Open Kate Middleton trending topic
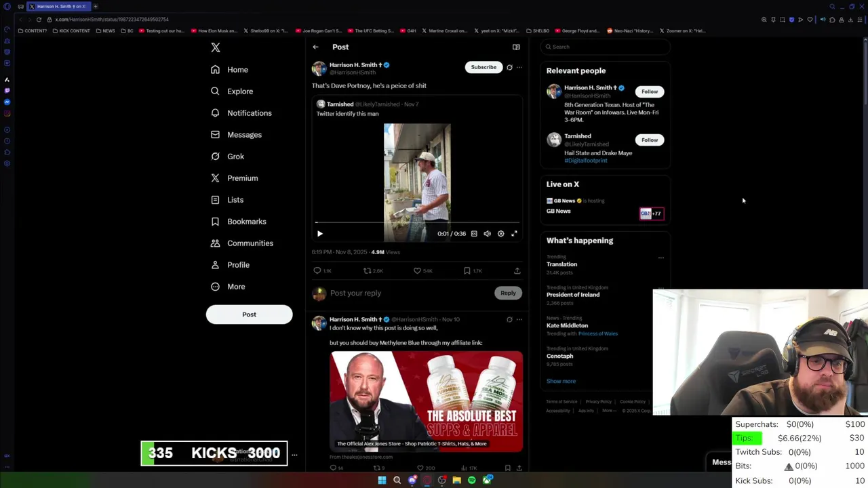Screen dimensions: 868x488 pyautogui.click(x=567, y=325)
